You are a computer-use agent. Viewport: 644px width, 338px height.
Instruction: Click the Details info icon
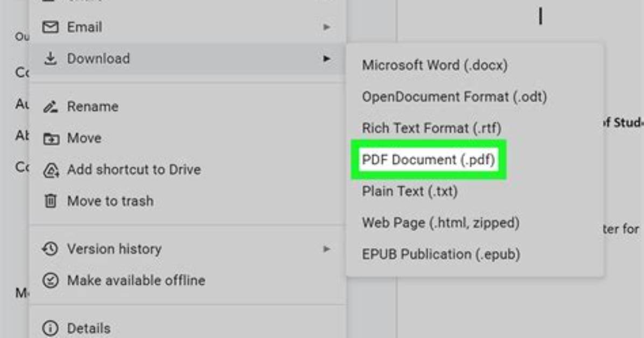(x=50, y=328)
